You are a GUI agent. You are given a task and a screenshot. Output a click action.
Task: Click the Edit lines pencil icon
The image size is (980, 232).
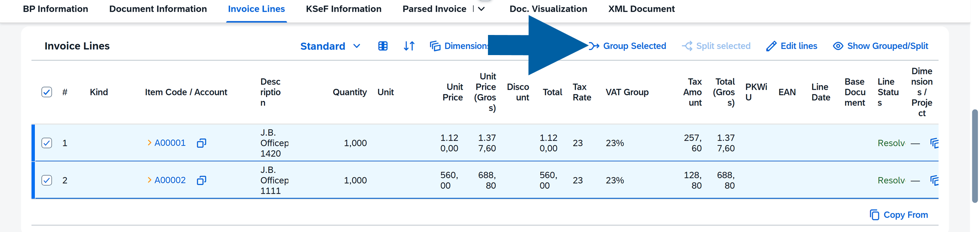pos(771,46)
